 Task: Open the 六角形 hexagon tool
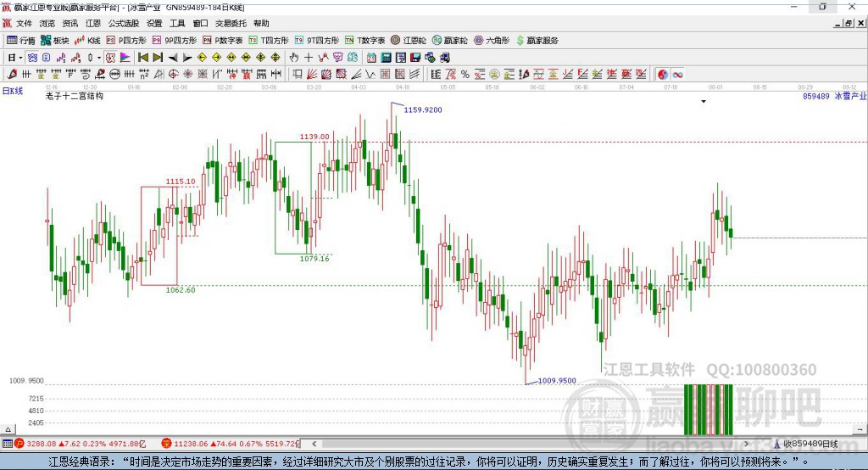(x=492, y=41)
